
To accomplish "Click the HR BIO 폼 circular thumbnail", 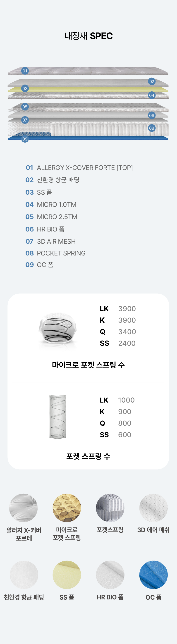I will click(x=110, y=575).
